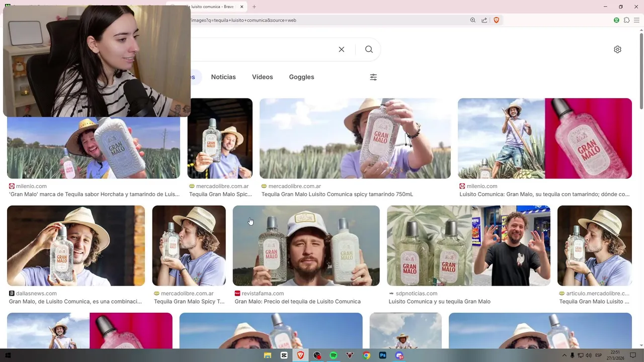Open 'Gran Malo: Precio del tequila' link
644x362 pixels.
click(297, 302)
